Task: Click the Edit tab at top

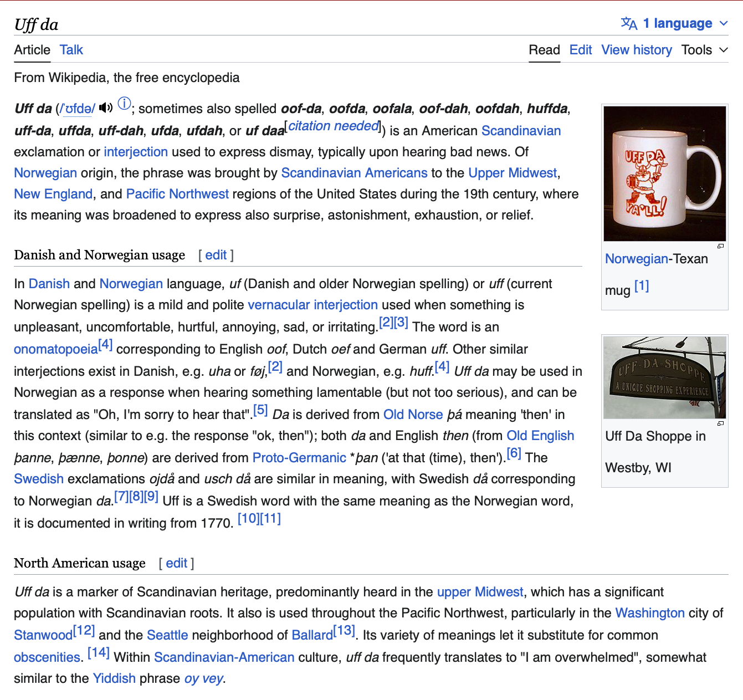Action: (580, 50)
